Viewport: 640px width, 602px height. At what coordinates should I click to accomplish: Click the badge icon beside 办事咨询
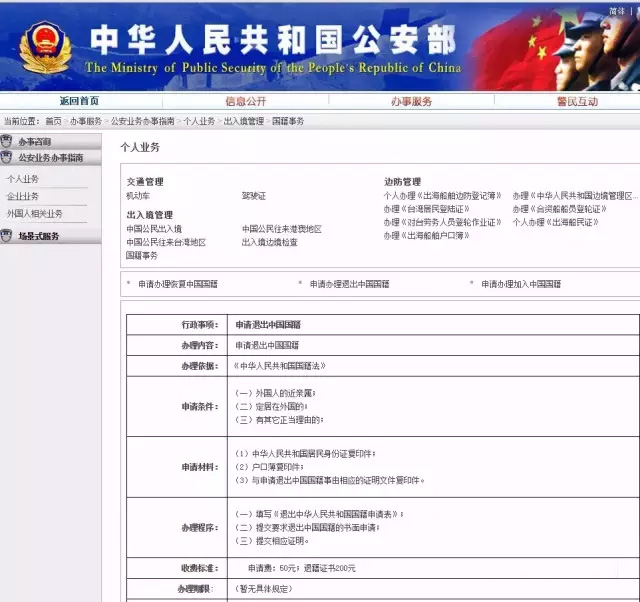click(x=8, y=143)
